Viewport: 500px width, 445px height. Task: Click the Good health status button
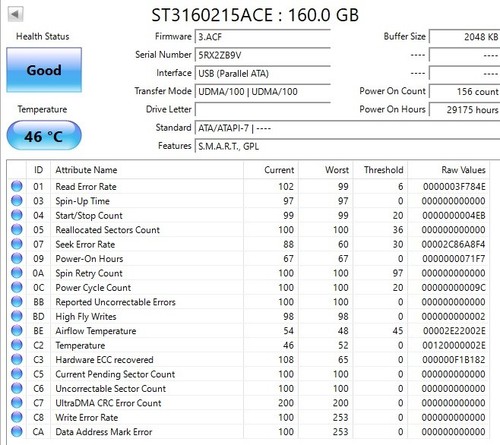click(x=44, y=70)
